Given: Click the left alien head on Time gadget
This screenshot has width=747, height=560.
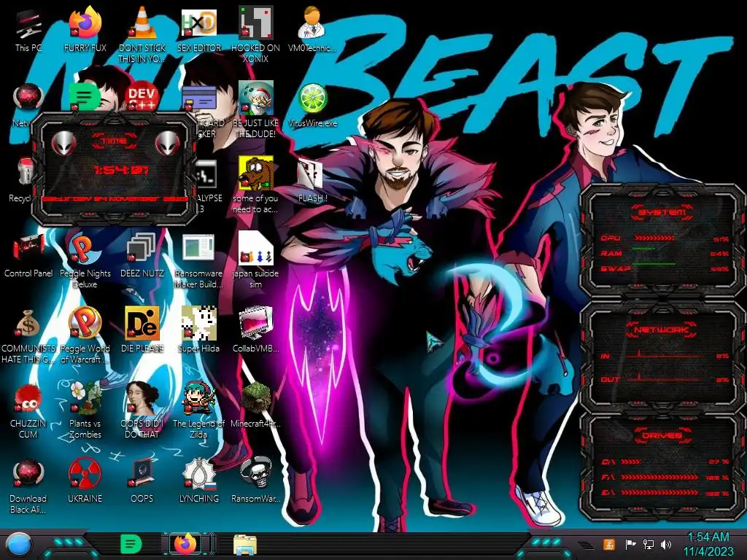Looking at the screenshot, I should [63, 144].
